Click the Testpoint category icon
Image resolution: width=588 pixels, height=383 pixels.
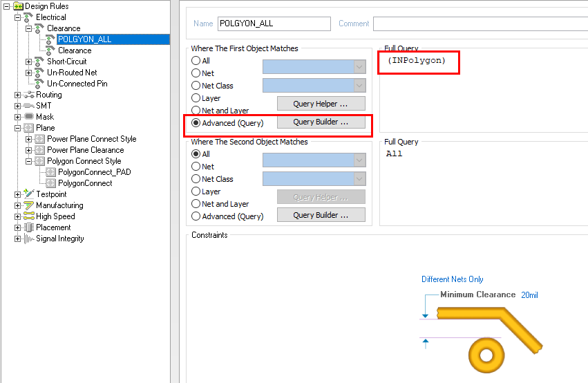(28, 194)
